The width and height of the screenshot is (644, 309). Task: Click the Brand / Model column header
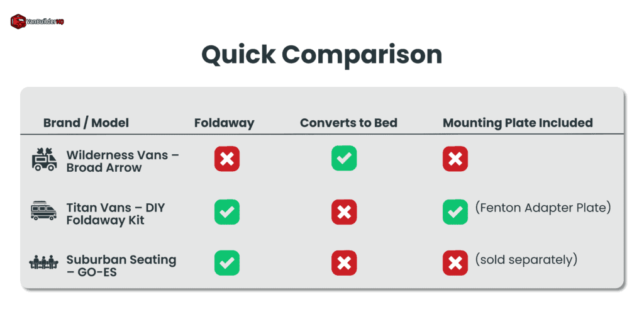click(86, 123)
